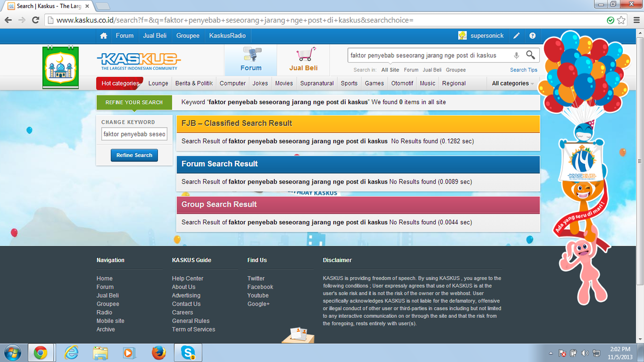
Task: Click Forum in top blue bar
Action: pyautogui.click(x=125, y=36)
